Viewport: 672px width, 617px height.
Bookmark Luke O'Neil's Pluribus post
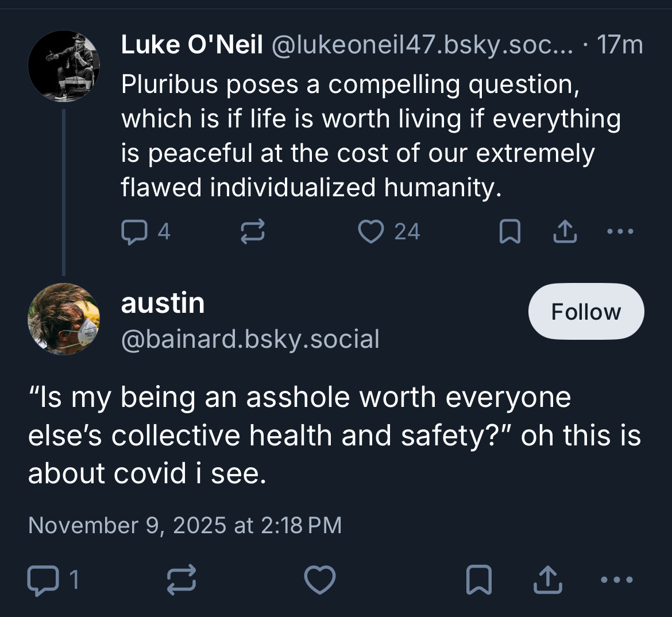[x=509, y=232]
